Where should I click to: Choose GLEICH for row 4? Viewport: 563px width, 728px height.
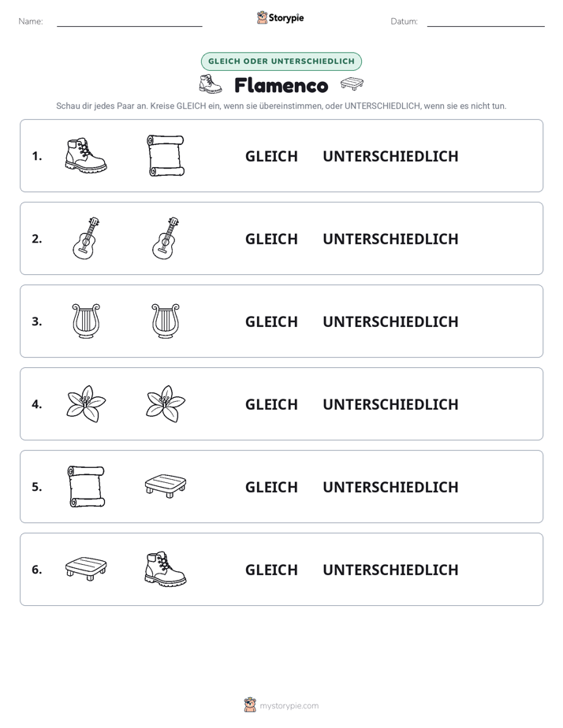click(271, 404)
